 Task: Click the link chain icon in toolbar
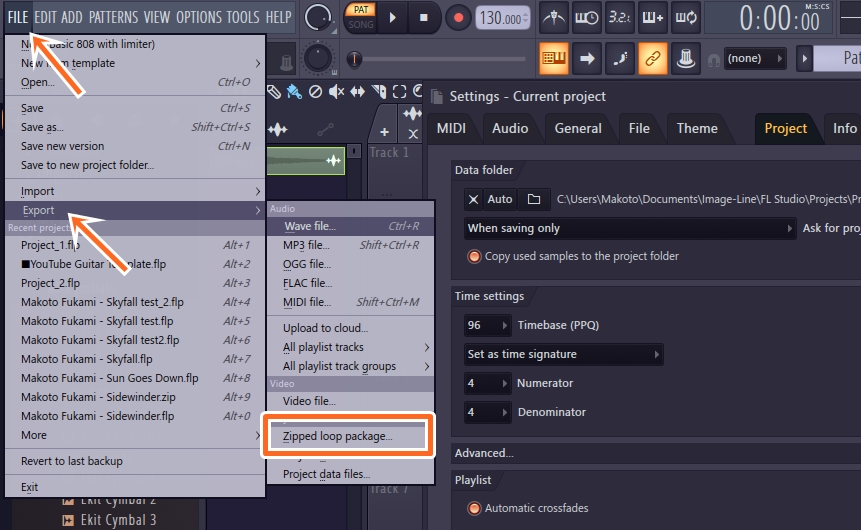[x=652, y=58]
